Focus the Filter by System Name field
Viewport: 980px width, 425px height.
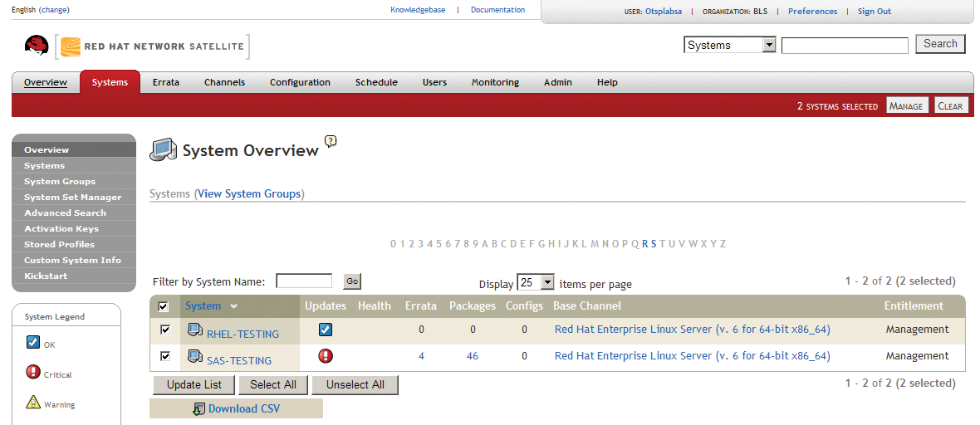304,281
